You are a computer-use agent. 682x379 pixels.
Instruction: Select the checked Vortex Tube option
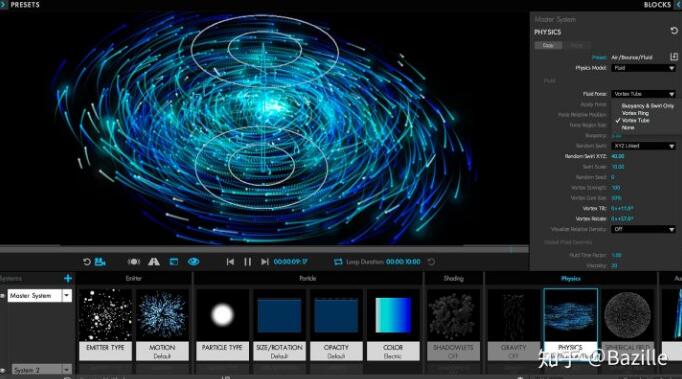click(635, 121)
